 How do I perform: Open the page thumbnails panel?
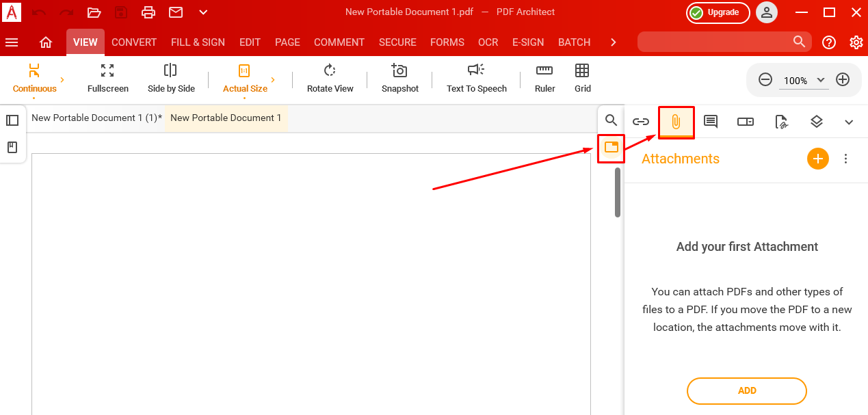coord(12,120)
